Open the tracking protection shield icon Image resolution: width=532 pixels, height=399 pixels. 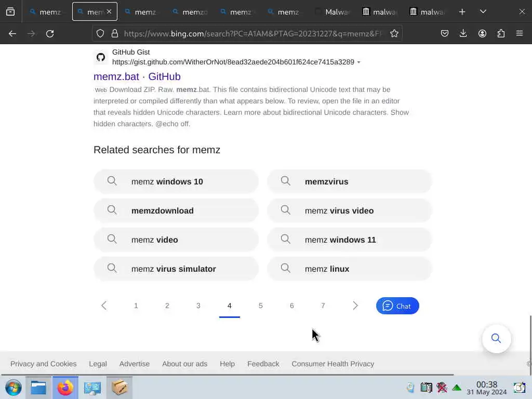(100, 34)
